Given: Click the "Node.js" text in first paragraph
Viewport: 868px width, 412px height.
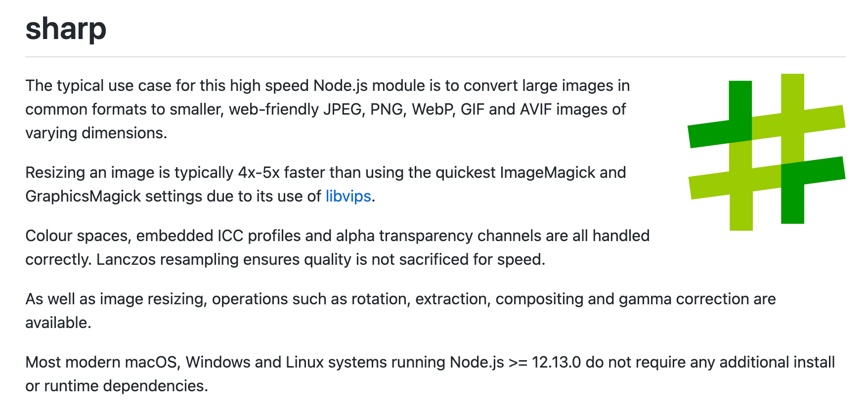Looking at the screenshot, I should [341, 85].
